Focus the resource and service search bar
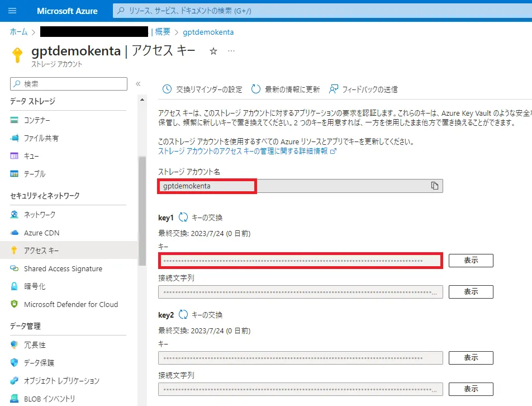 coord(322,11)
